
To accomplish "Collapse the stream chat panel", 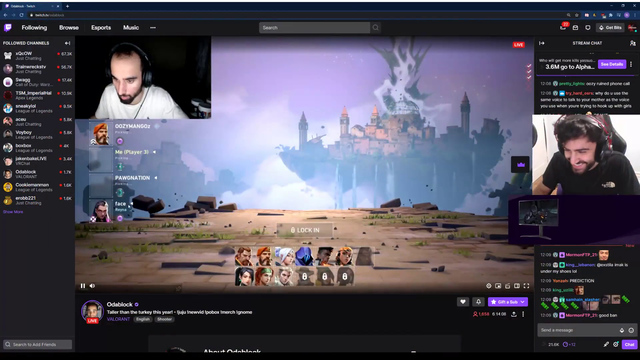I will pos(542,43).
